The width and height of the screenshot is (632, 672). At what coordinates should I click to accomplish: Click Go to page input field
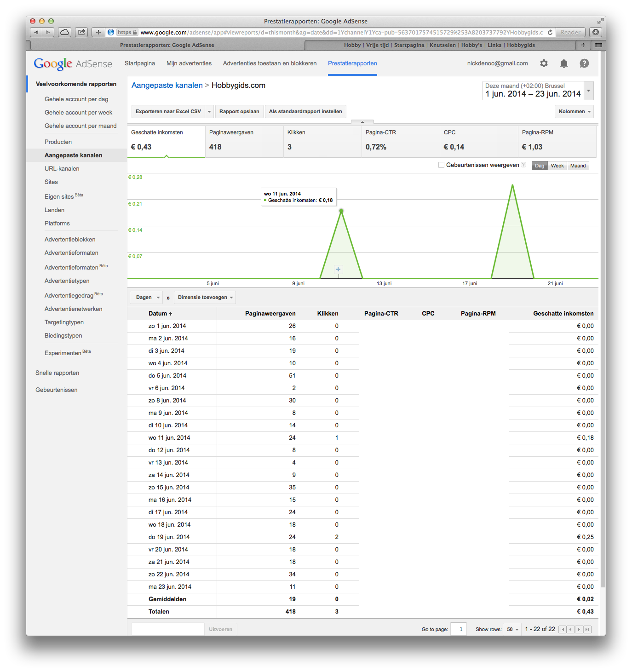[459, 629]
